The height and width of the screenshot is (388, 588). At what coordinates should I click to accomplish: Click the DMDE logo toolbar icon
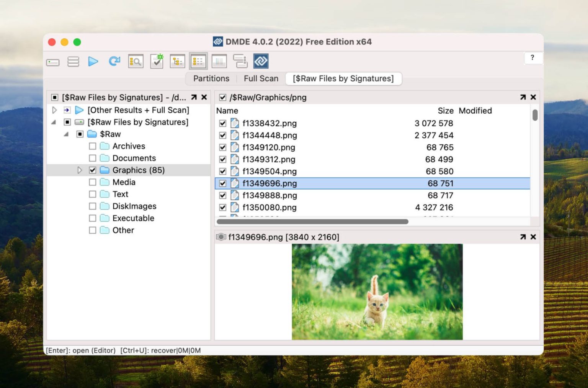coord(261,61)
